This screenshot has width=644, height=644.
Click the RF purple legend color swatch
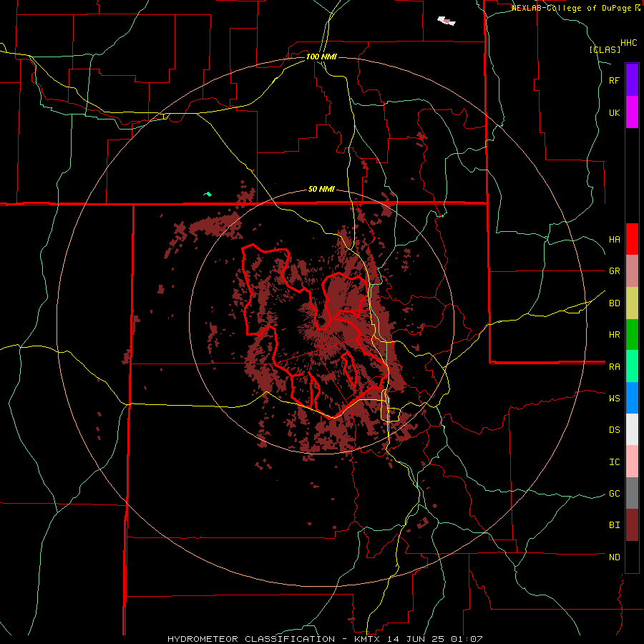click(x=632, y=80)
